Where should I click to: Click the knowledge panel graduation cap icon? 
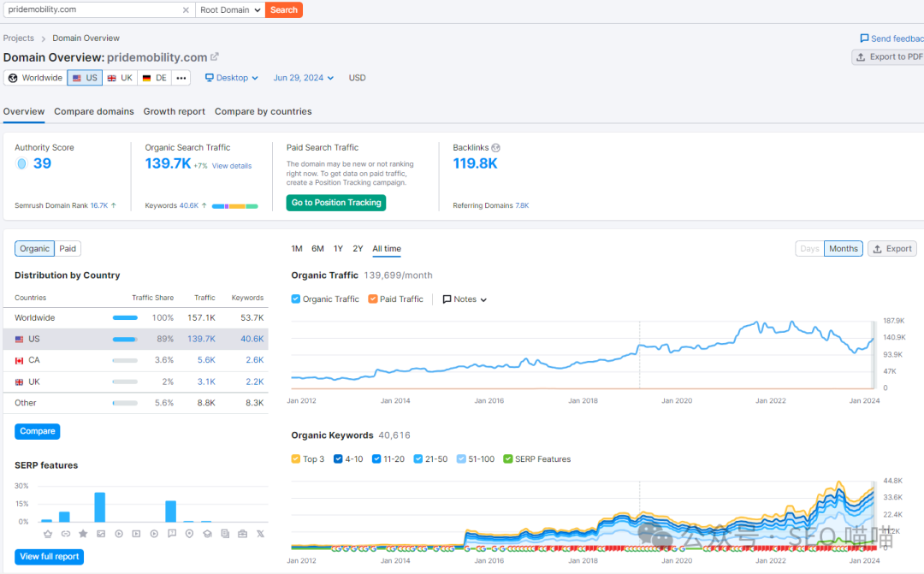[207, 534]
